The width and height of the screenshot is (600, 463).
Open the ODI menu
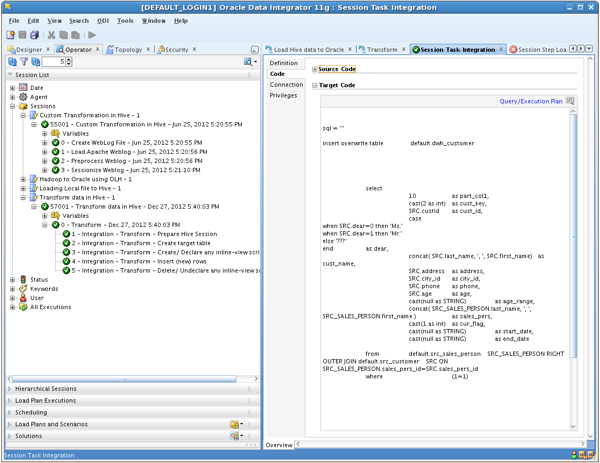coord(103,21)
